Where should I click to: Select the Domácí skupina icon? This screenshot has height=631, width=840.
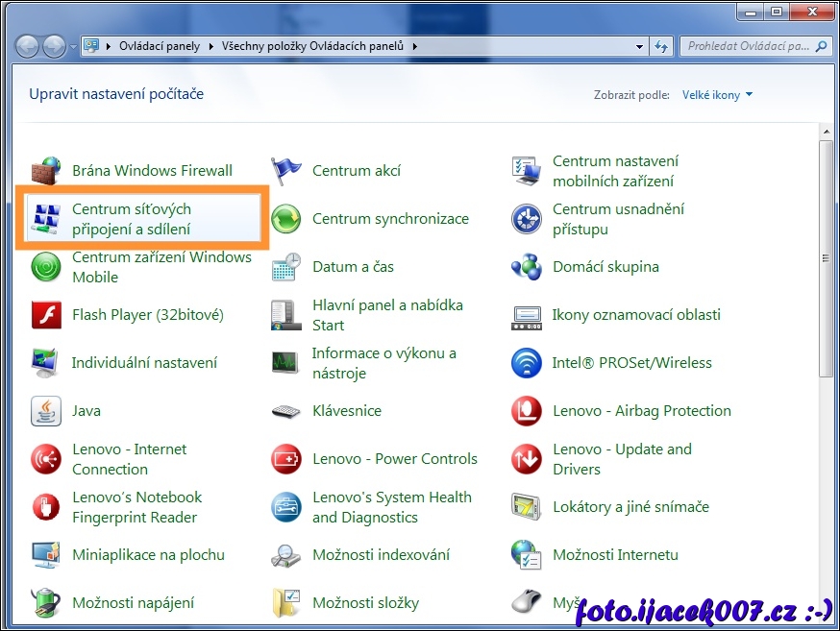tap(526, 267)
